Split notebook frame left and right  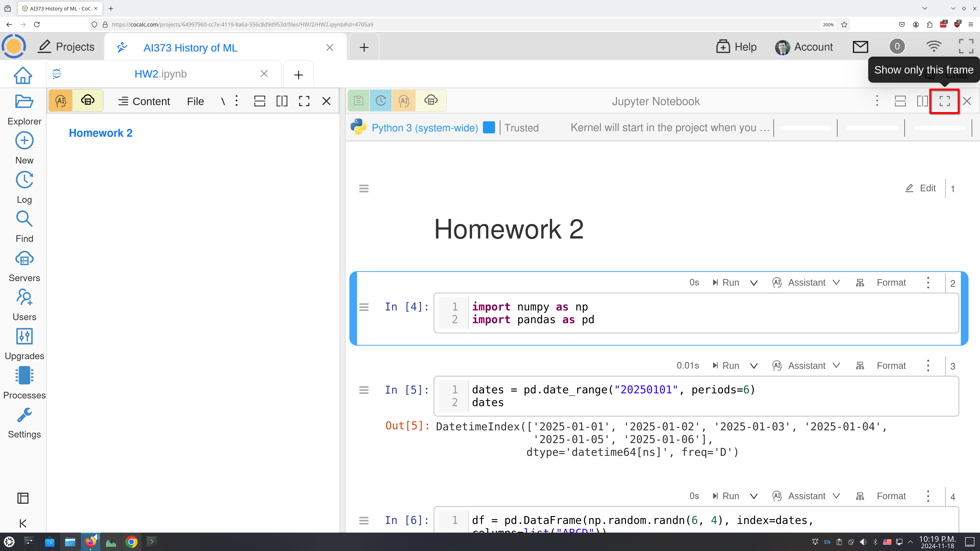pos(922,101)
